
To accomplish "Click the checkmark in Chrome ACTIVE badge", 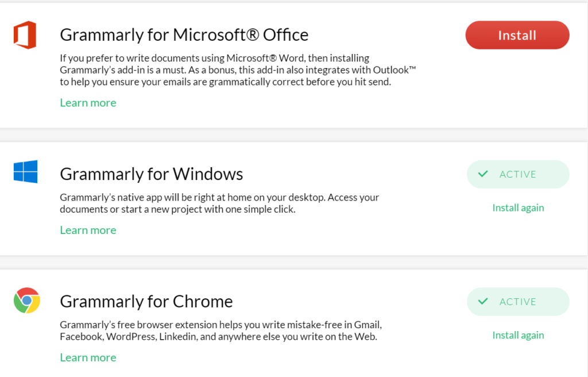I will tap(483, 301).
